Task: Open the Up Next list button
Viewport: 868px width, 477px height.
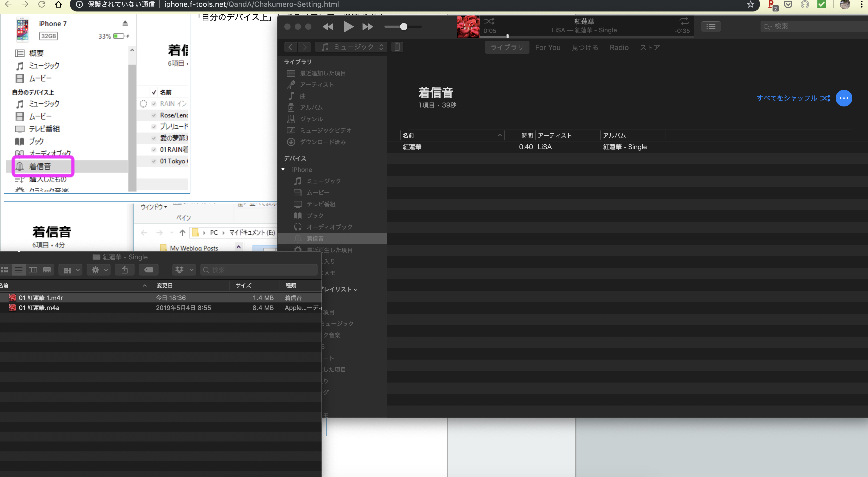Action: [711, 27]
